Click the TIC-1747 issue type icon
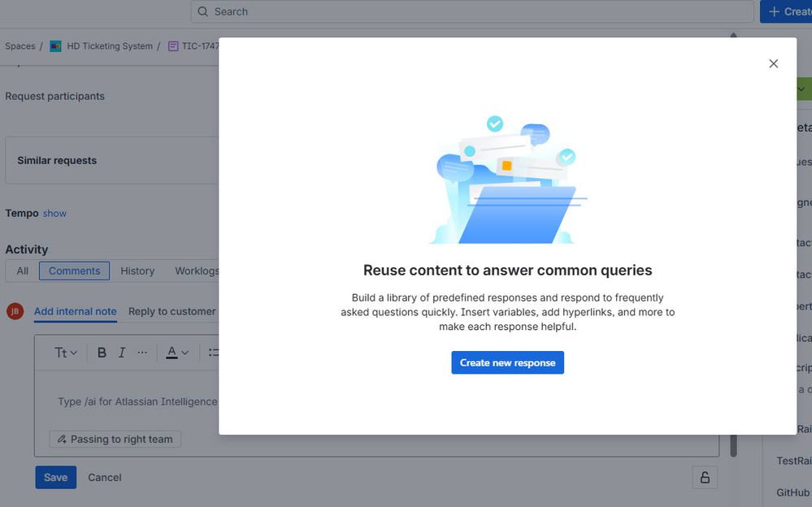Image resolution: width=812 pixels, height=507 pixels. [x=172, y=45]
